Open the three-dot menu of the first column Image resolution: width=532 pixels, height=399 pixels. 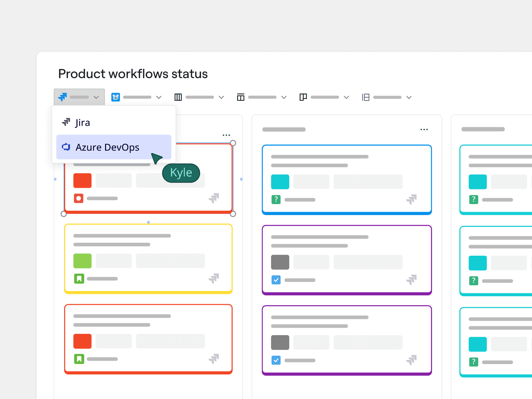(226, 135)
